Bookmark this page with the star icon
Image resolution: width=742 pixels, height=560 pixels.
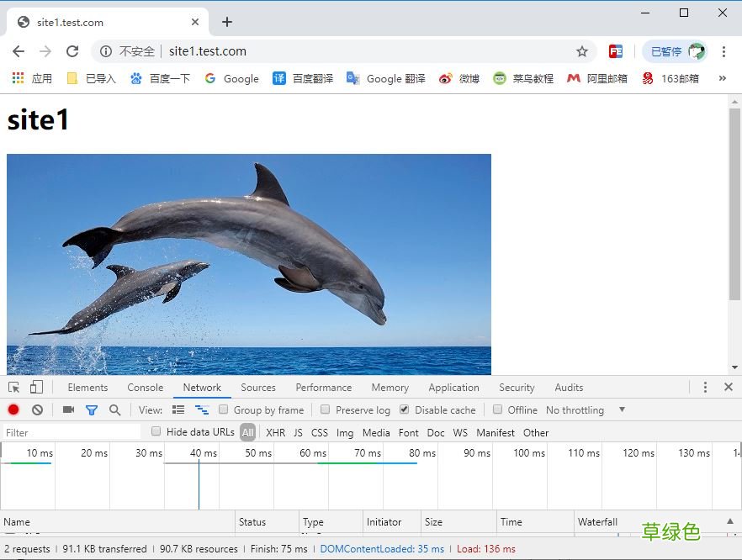pos(582,51)
